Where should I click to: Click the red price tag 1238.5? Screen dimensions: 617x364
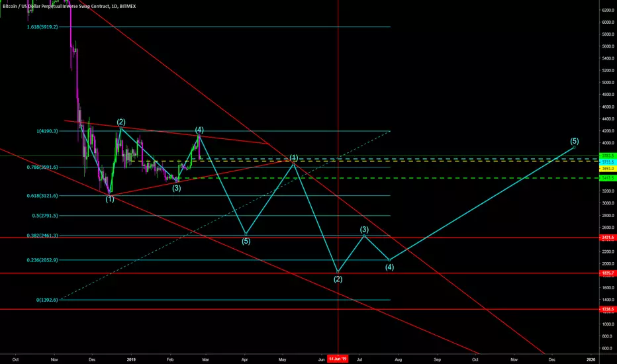[x=608, y=309]
